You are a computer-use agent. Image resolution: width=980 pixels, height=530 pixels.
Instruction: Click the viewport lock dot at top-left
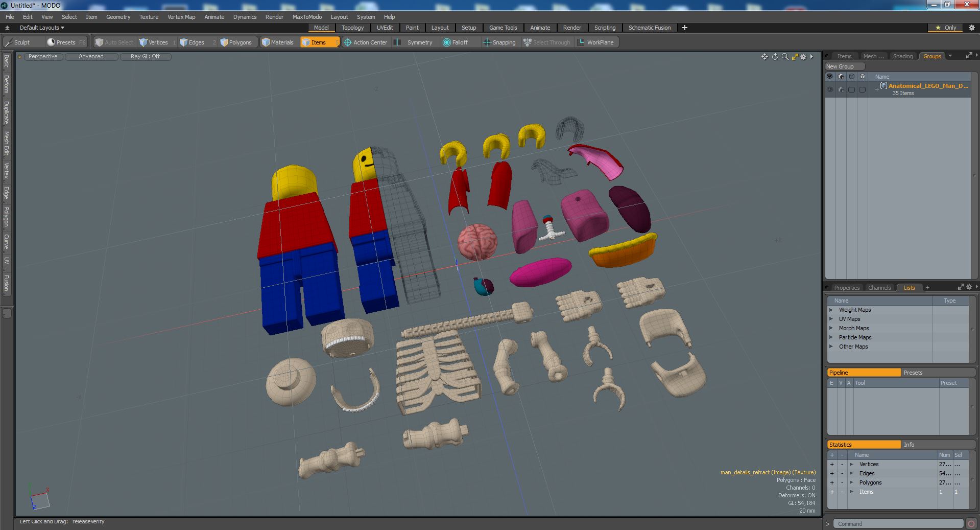(19, 57)
